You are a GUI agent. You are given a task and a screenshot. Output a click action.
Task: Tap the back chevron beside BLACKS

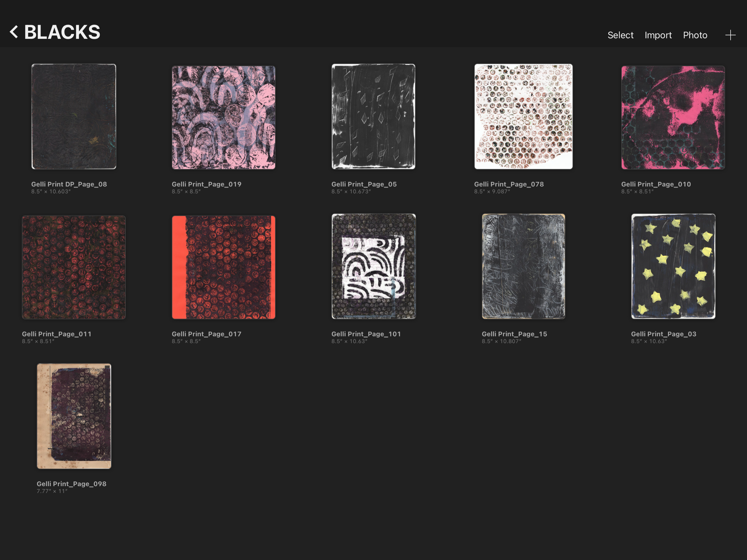(14, 32)
